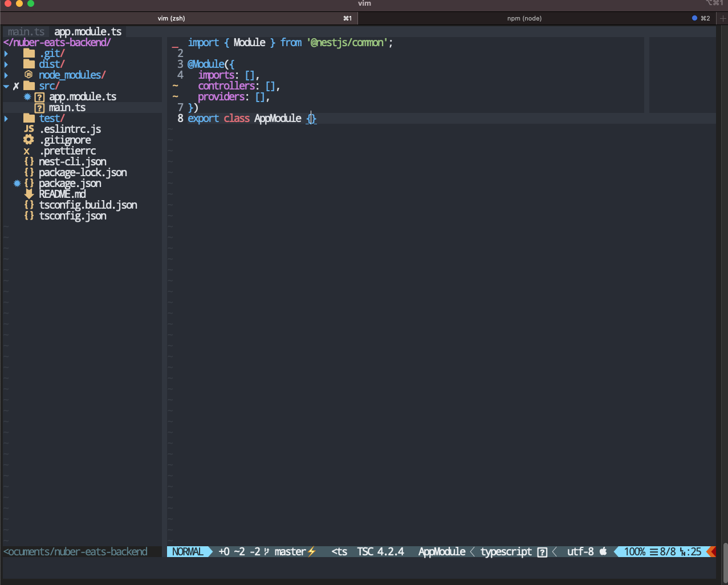This screenshot has height=585, width=728.
Task: Click the braces icon beside package.json
Action: coord(29,183)
